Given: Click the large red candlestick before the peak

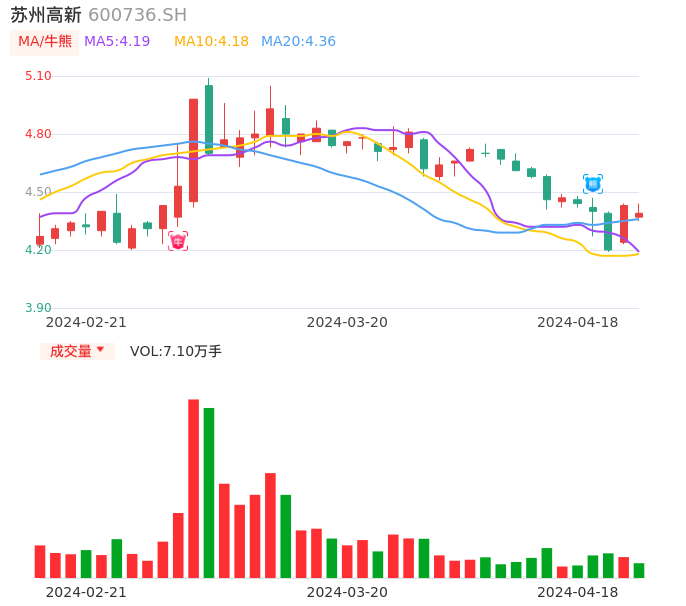Looking at the screenshot, I should [x=193, y=150].
